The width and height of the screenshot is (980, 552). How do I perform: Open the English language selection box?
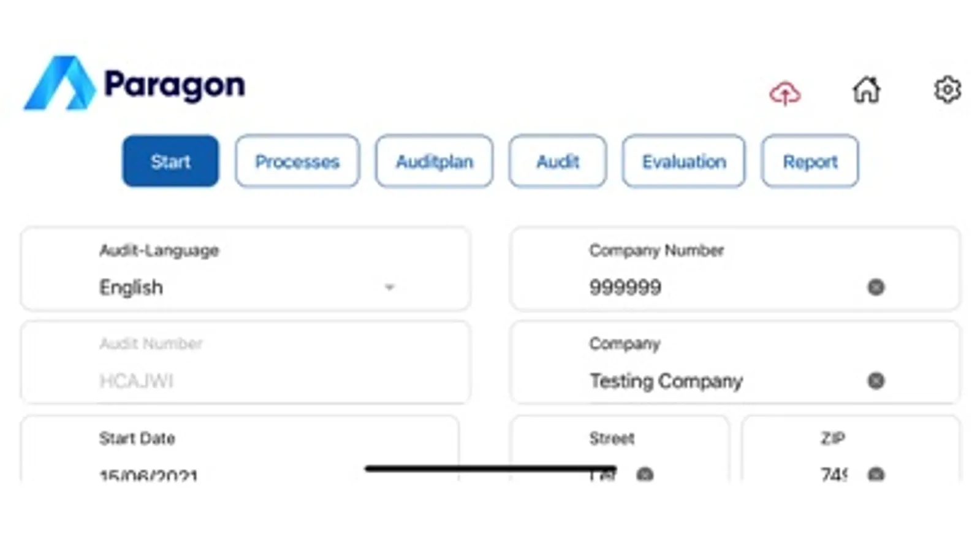click(x=233, y=287)
